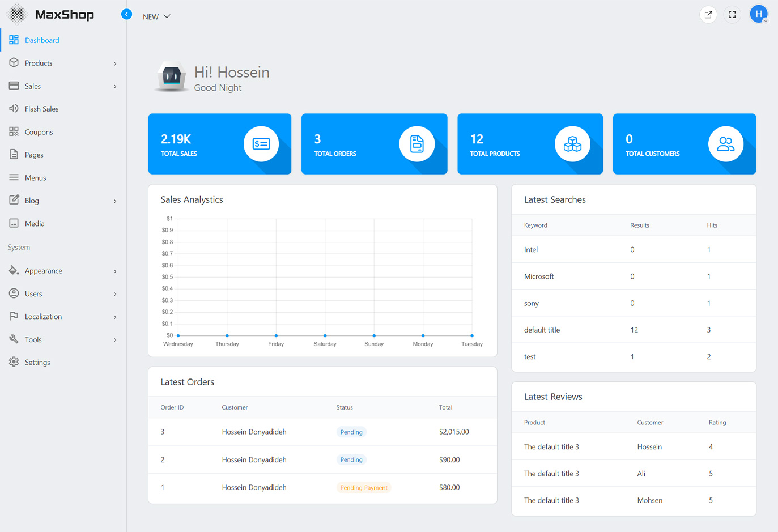778x532 pixels.
Task: Open Settings in the sidebar
Action: [x=37, y=363]
